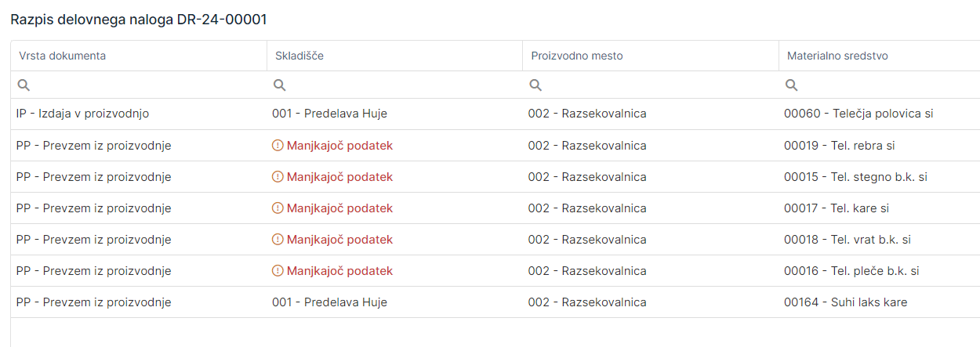Viewport: 980px width, 347px height.
Task: Click search icon under Materialno sredstvo column
Action: [x=792, y=85]
